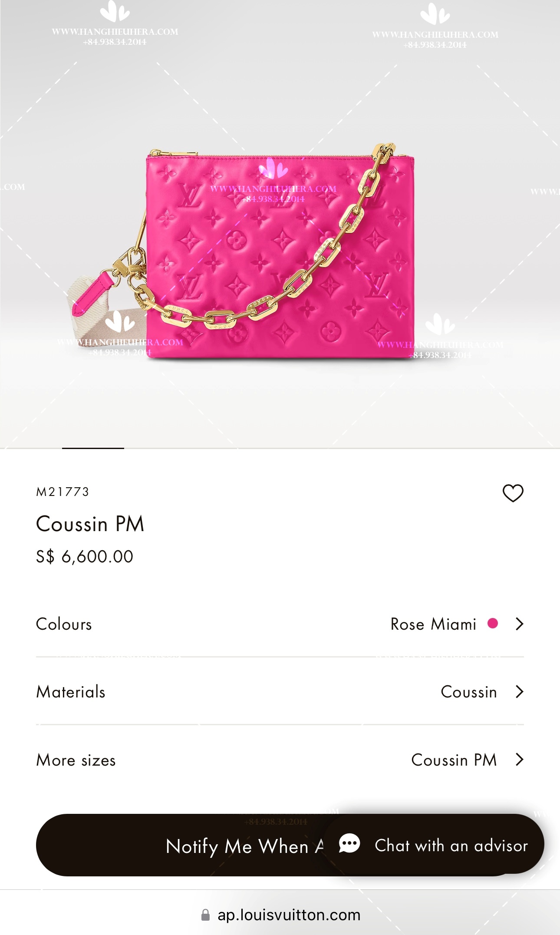
Task: Tap Notify Me When Available button
Action: coord(182,845)
